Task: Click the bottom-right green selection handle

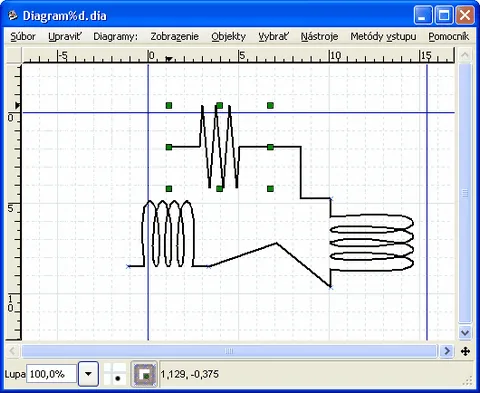Action: tap(270, 189)
